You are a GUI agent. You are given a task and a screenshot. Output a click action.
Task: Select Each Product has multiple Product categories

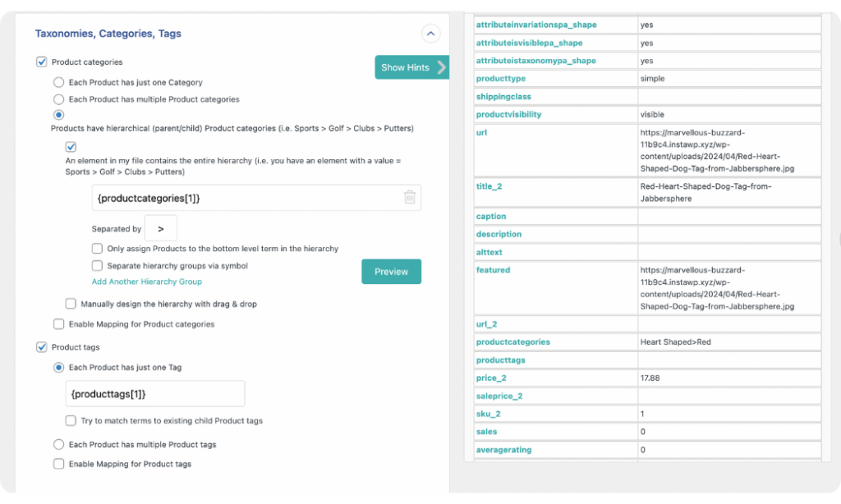58,99
